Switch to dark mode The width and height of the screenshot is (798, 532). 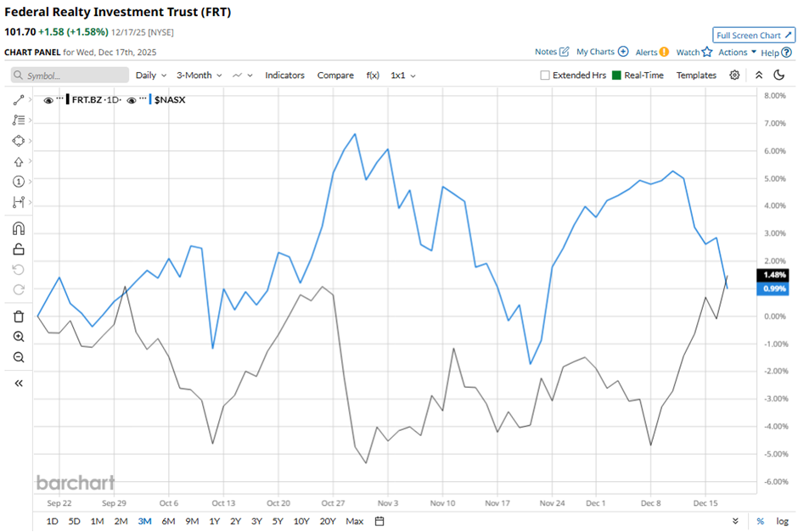tap(778, 76)
